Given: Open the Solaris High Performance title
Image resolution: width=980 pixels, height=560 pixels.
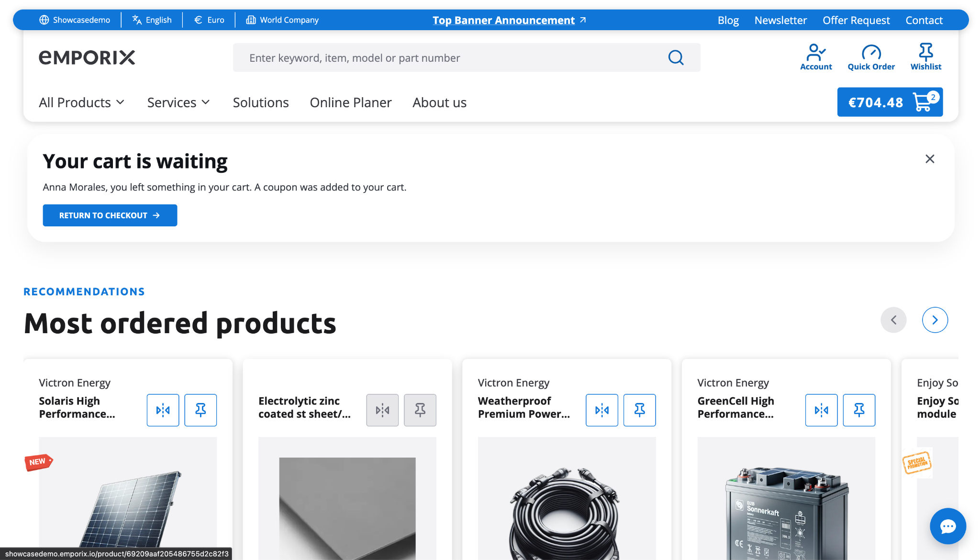Looking at the screenshot, I should [x=77, y=407].
